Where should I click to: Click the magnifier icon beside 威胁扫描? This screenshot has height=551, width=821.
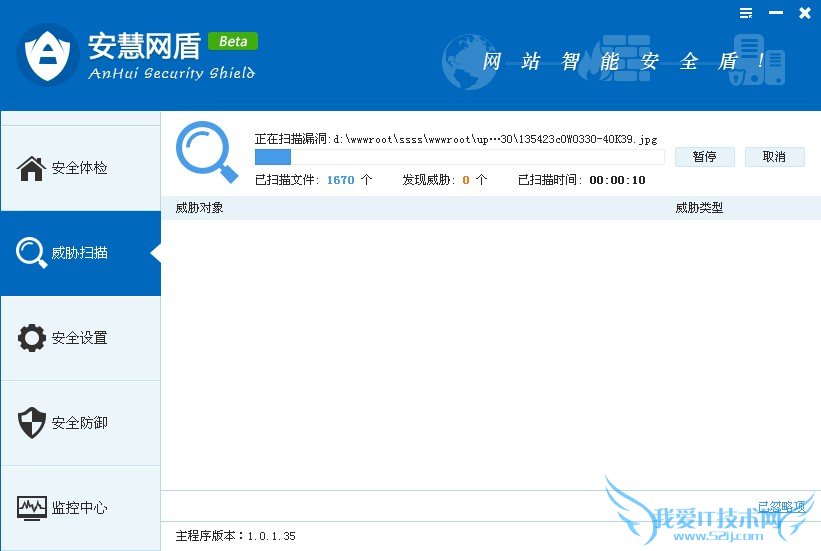pos(31,253)
